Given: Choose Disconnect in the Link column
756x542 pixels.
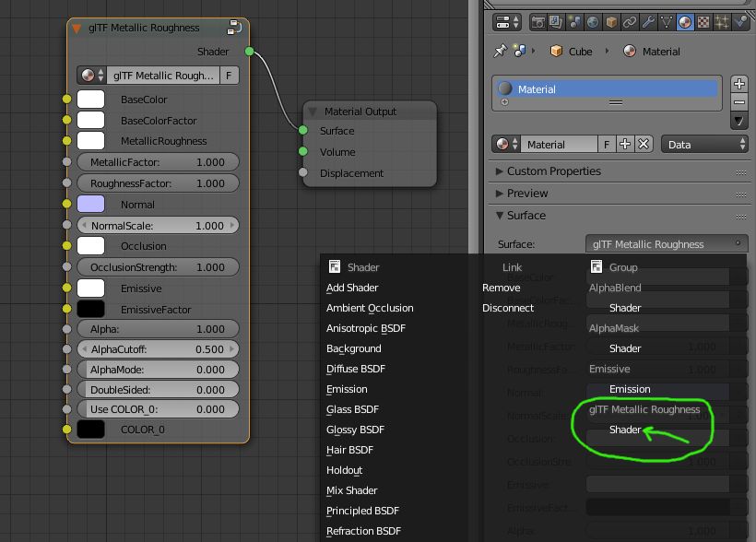Looking at the screenshot, I should coord(508,308).
